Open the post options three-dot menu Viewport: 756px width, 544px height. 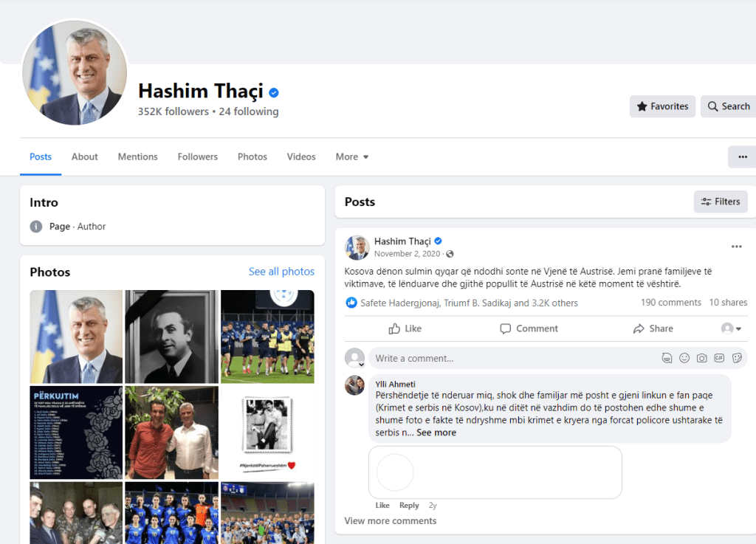pos(736,247)
